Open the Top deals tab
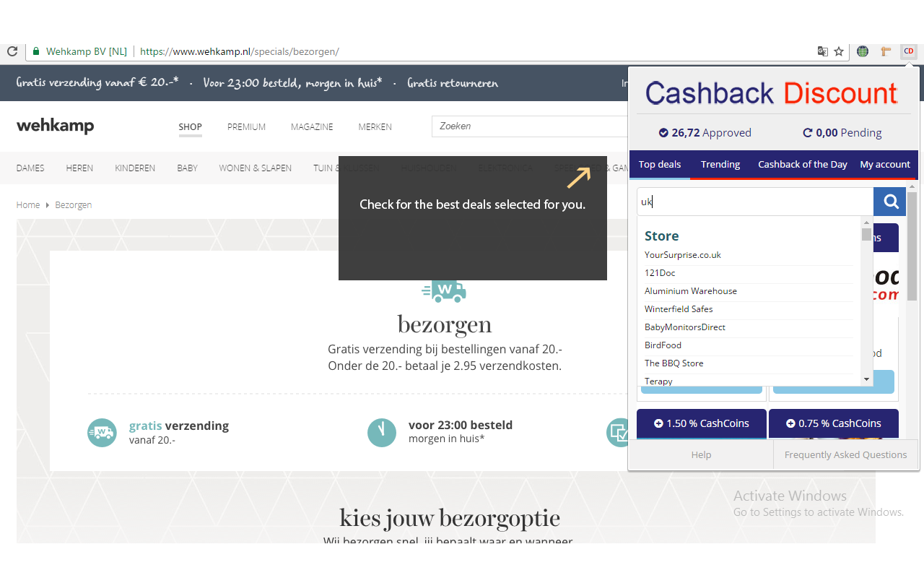 click(660, 164)
